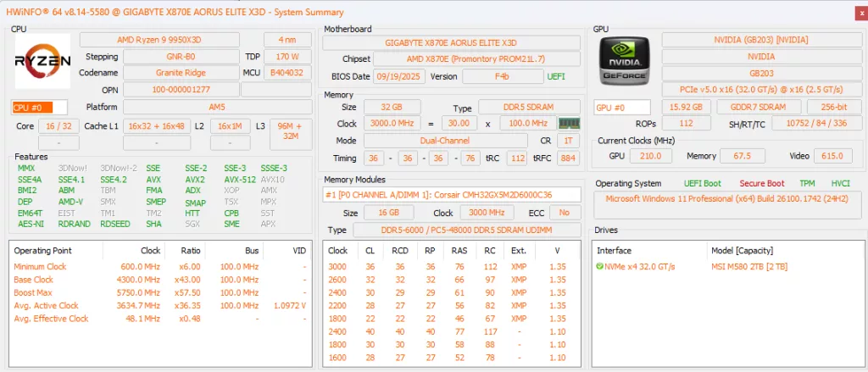Click the NVIDIA GeForce logo image
This screenshot has width=868, height=372.
[626, 62]
